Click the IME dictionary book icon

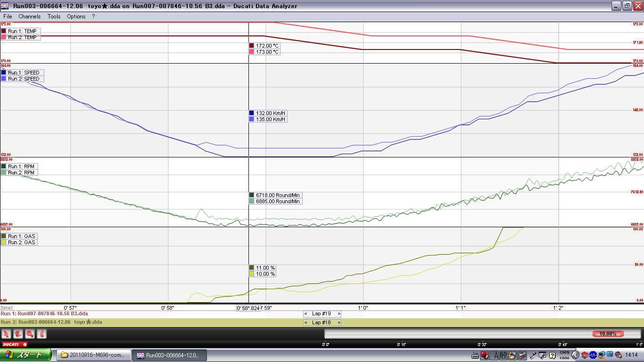[522, 355]
